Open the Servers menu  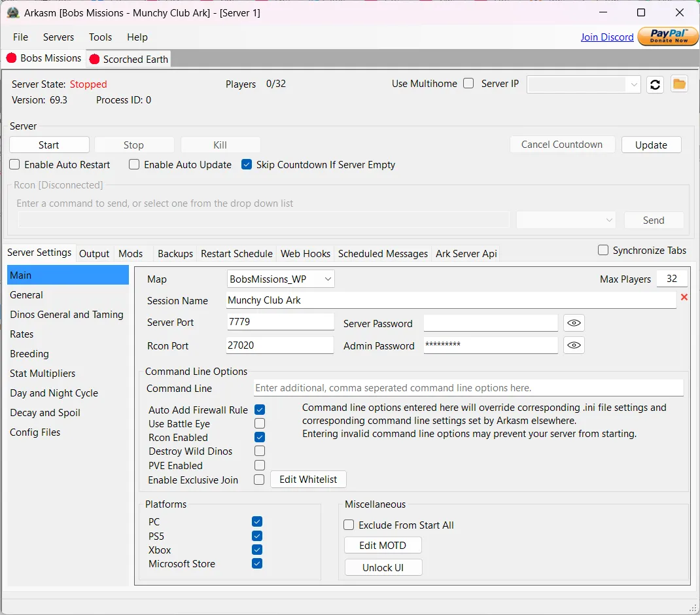(x=58, y=37)
